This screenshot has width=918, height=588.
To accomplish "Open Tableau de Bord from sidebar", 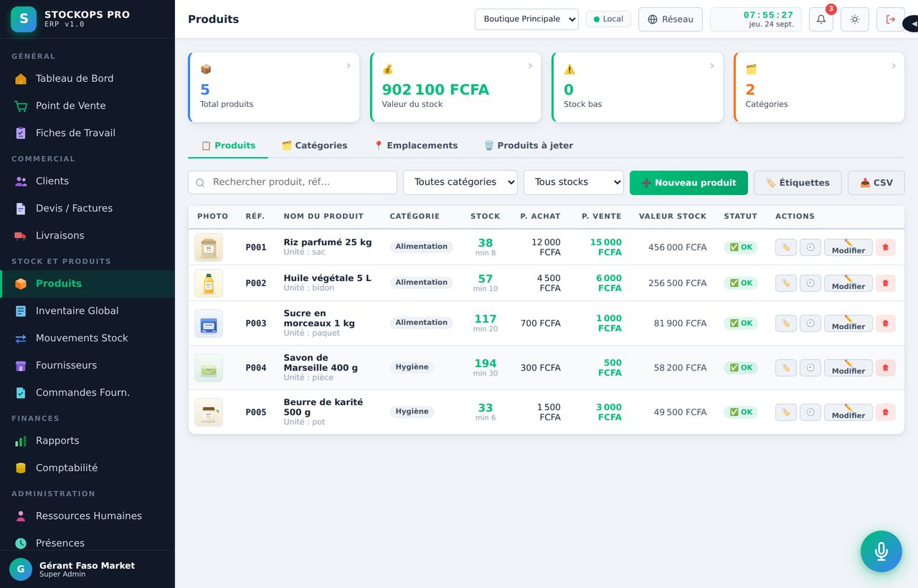I will click(x=87, y=79).
